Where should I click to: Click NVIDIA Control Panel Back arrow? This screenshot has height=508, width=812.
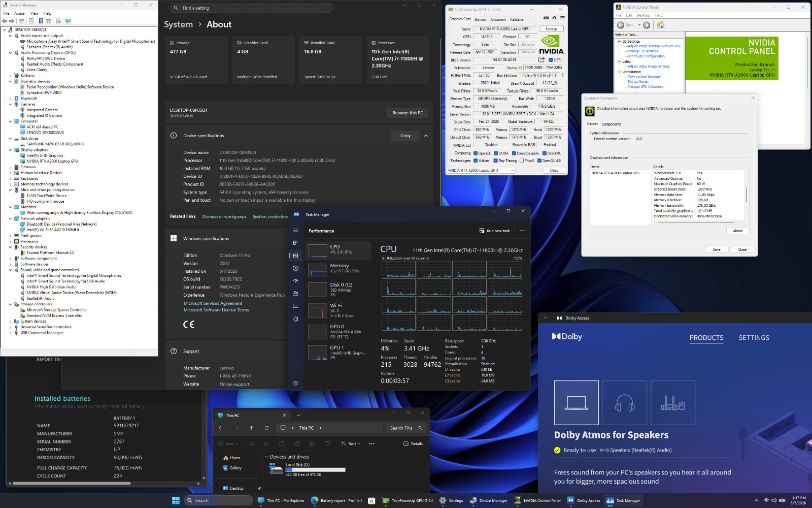tap(621, 25)
